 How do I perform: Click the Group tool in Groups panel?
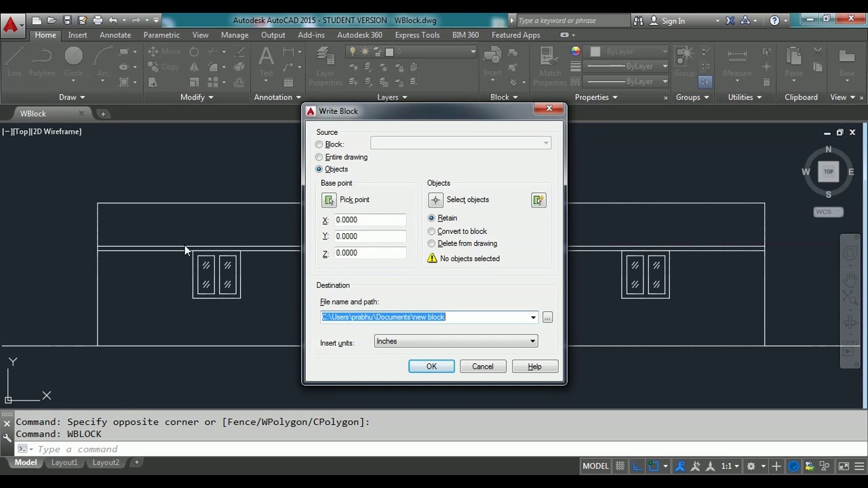(684, 61)
